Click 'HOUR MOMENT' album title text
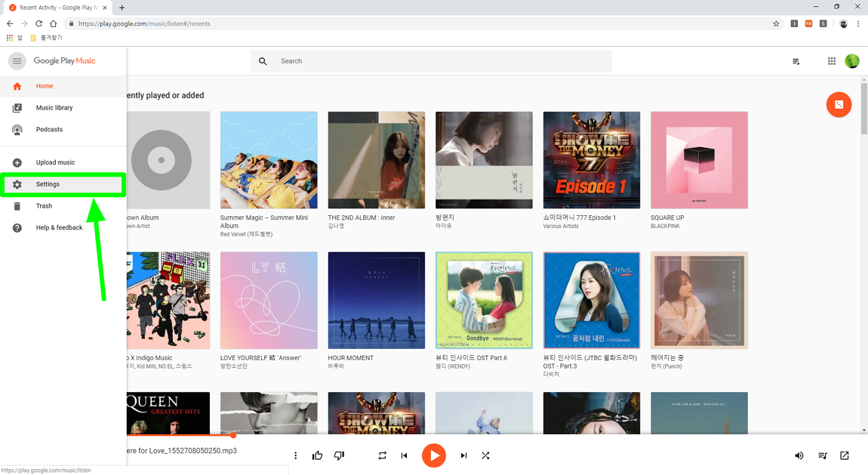Screen dimensions: 868x475 click(350, 358)
